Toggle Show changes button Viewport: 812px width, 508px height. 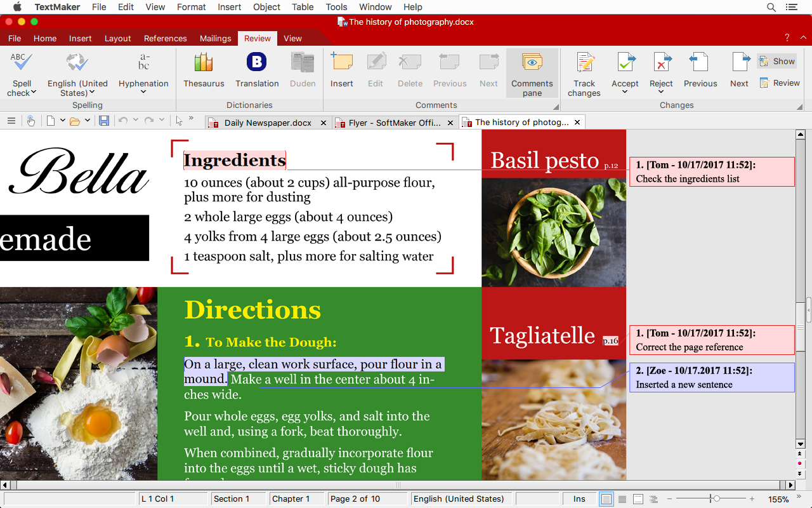point(776,62)
